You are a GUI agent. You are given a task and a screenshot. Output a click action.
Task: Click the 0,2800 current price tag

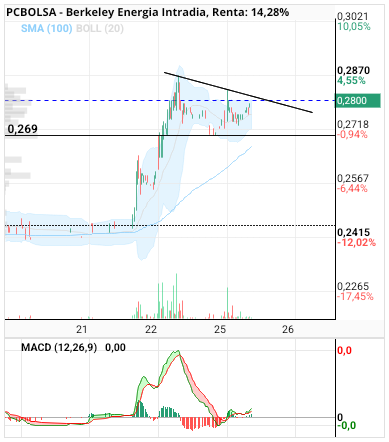pyautogui.click(x=358, y=100)
